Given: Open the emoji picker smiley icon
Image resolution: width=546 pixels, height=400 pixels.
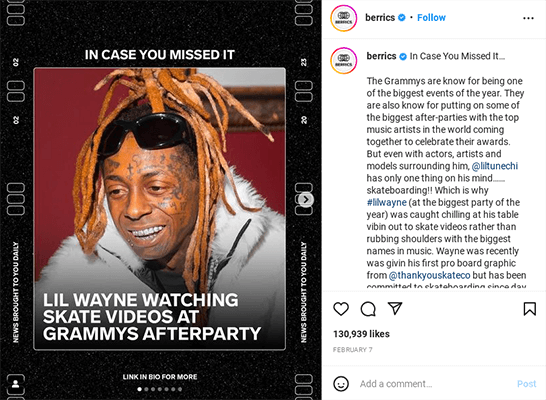Looking at the screenshot, I should 341,384.
